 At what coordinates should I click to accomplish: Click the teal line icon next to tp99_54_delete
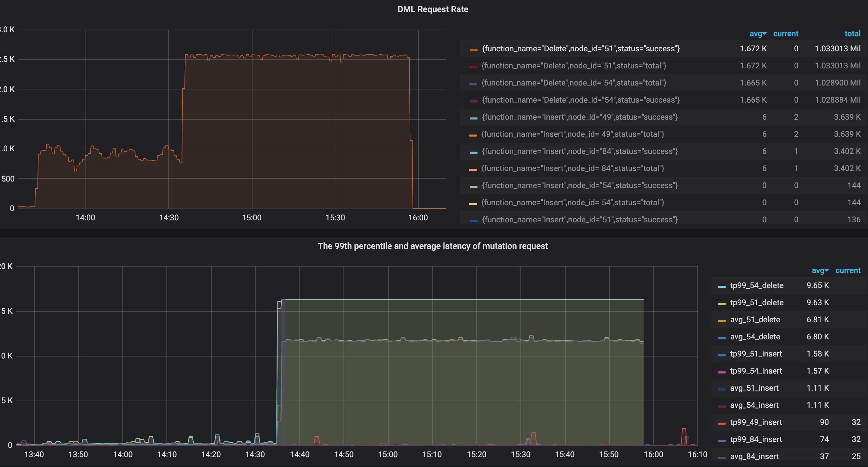pyautogui.click(x=721, y=285)
